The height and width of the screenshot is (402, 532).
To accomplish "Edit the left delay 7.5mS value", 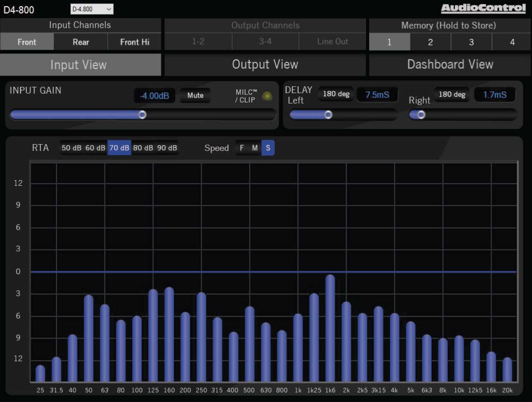I will pyautogui.click(x=377, y=95).
